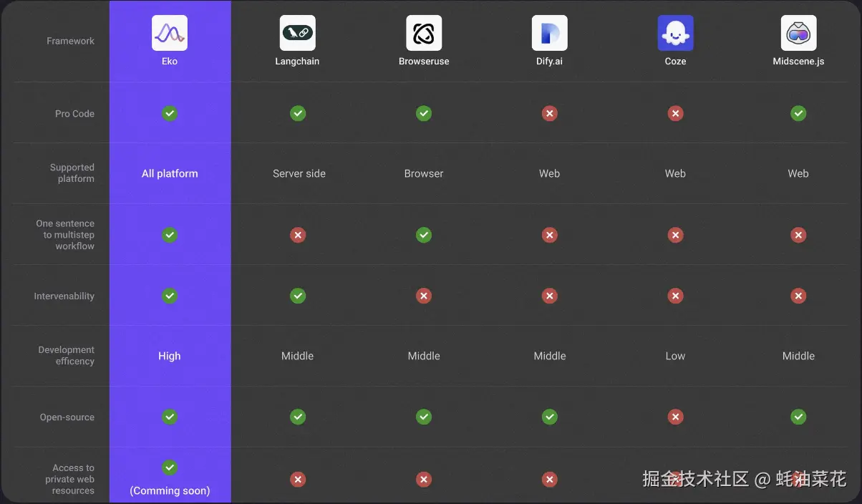Screen dimensions: 862x504
Task: Click the Midscene.js logo icon
Action: point(799,33)
